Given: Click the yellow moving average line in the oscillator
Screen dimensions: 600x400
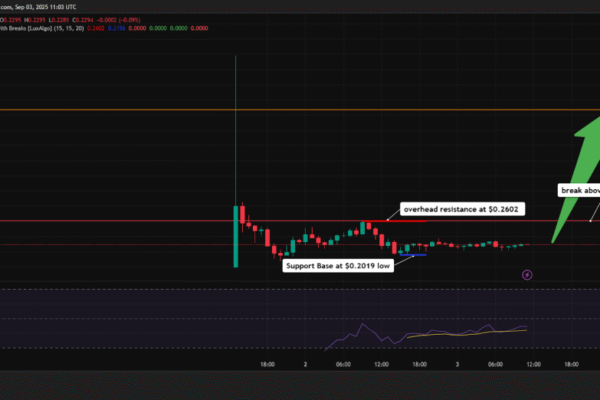Looking at the screenshot, I should coord(467,334).
